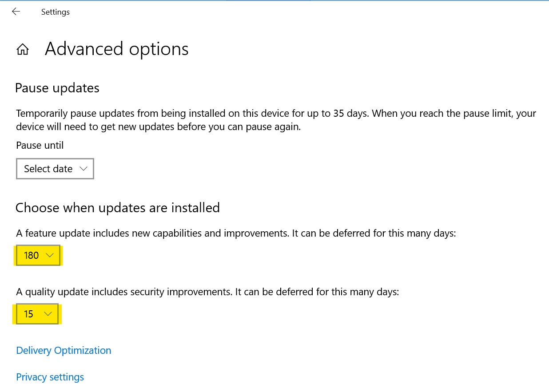Click the quality update description text
Image resolution: width=549 pixels, height=392 pixels.
coord(207,292)
